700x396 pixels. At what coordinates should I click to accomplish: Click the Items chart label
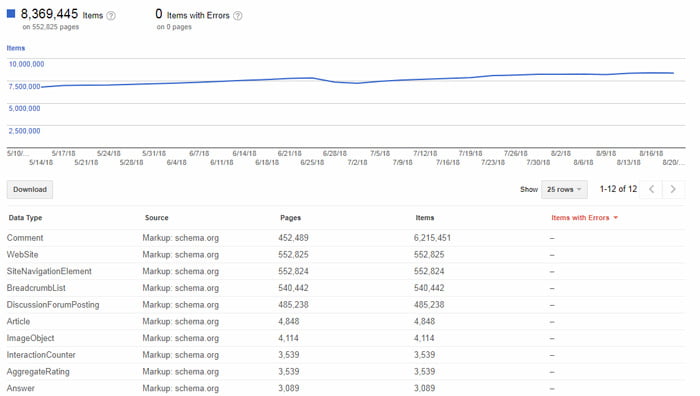pyautogui.click(x=16, y=48)
